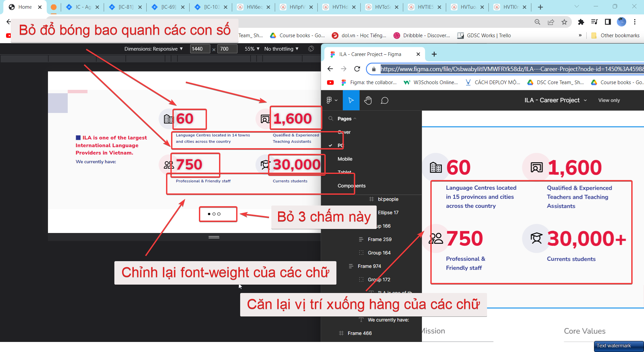Select the first carousel dot
Screen dimensions: 644x352
point(209,214)
